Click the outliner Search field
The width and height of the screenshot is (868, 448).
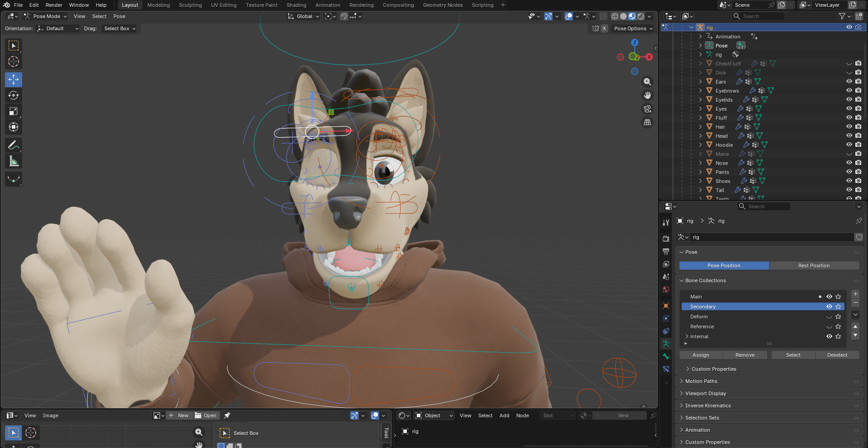click(758, 16)
